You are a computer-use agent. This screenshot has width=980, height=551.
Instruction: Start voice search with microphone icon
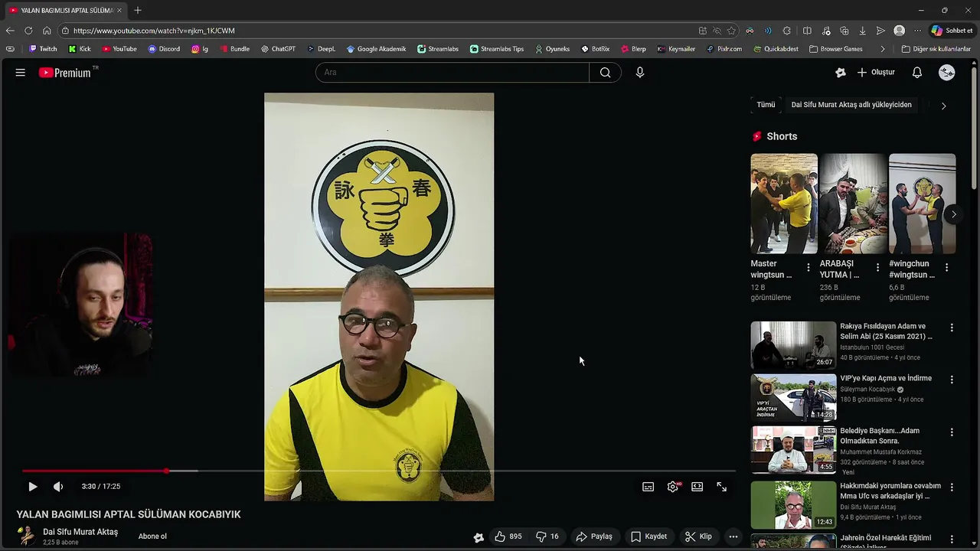[x=640, y=73]
